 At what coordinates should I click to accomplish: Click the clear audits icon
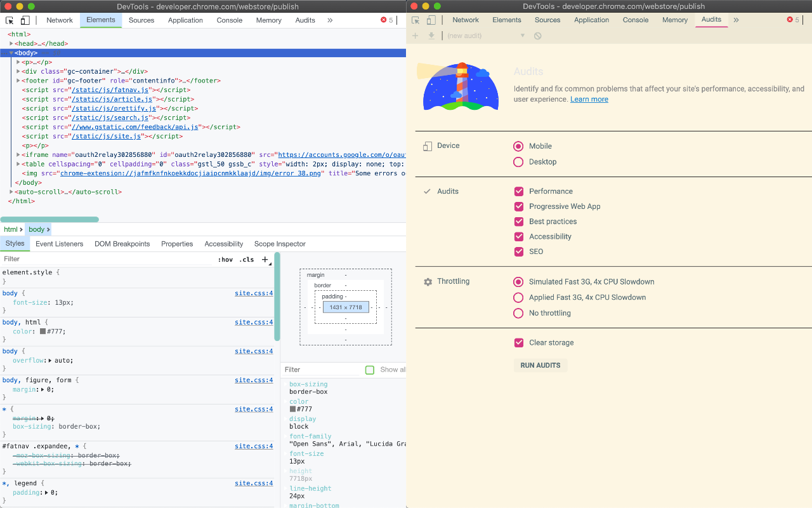[537, 36]
